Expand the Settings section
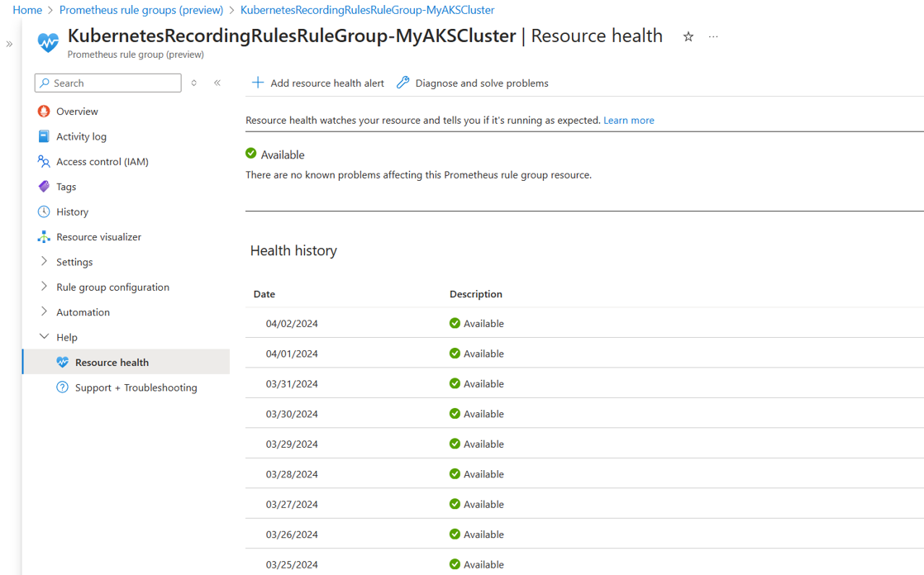Image resolution: width=924 pixels, height=575 pixels. (42, 262)
